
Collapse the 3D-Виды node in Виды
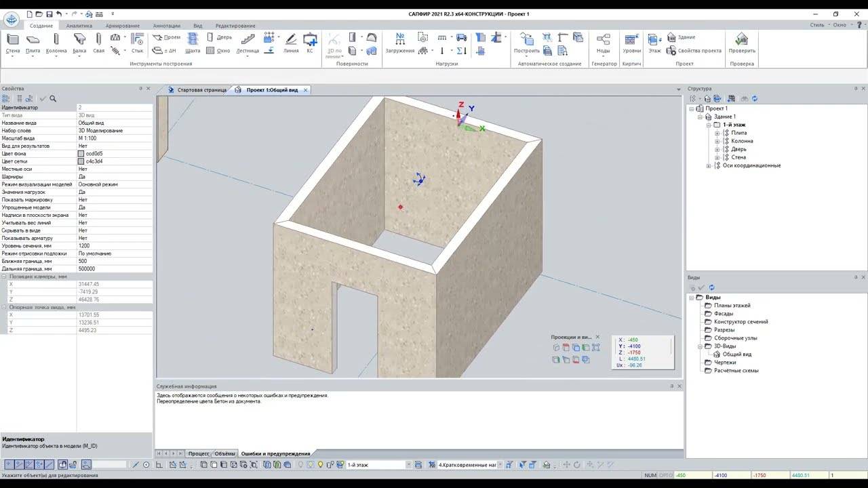tap(701, 346)
